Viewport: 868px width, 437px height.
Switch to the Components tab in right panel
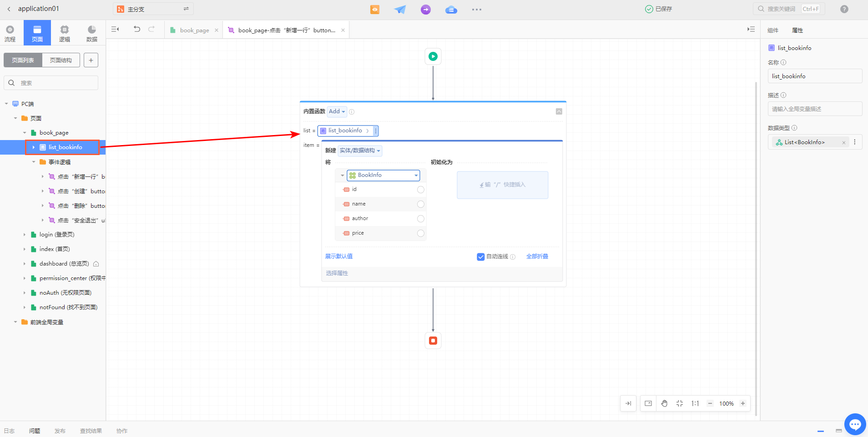pyautogui.click(x=773, y=30)
